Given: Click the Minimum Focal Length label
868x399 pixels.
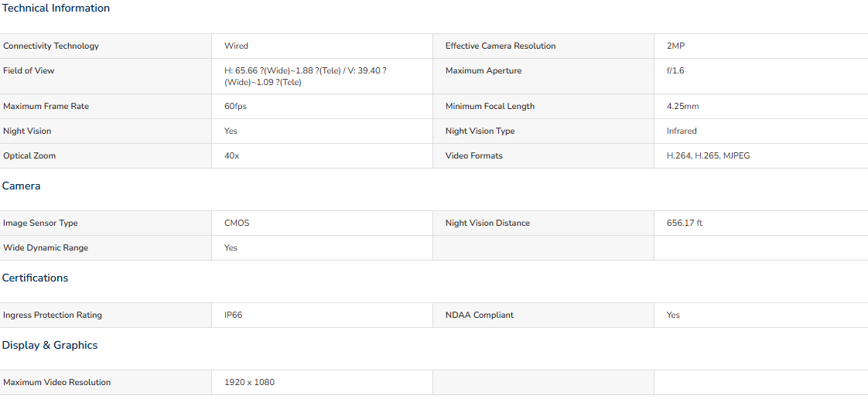Looking at the screenshot, I should point(490,106).
